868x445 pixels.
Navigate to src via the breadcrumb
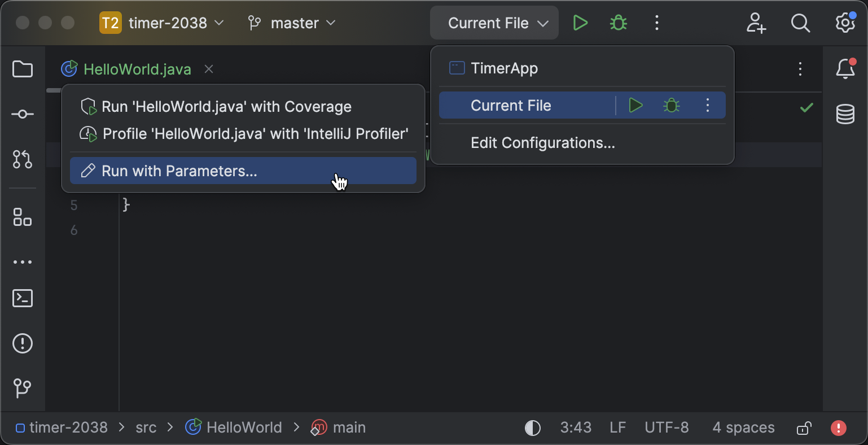click(146, 427)
